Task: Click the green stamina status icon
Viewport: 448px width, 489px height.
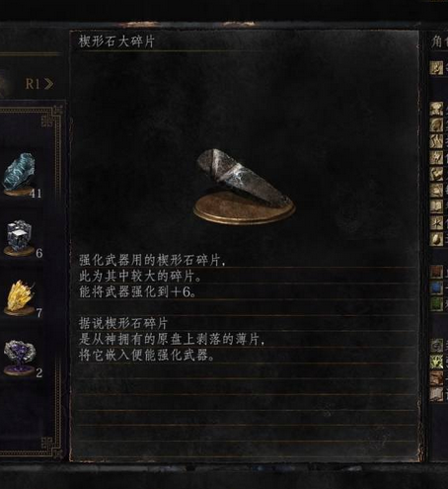Action: pyautogui.click(x=436, y=304)
